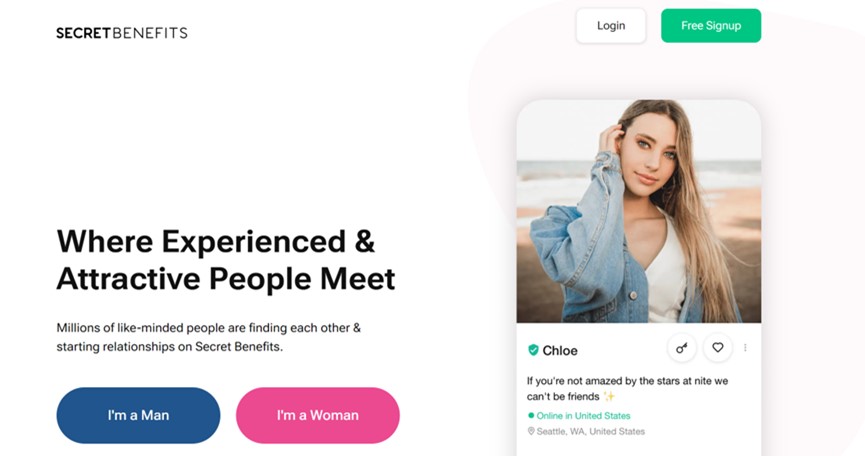The image size is (865, 456).
Task: Open the Login page
Action: click(611, 25)
